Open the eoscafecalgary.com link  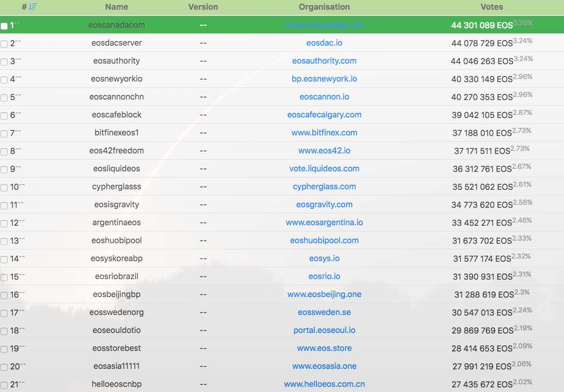click(x=324, y=114)
